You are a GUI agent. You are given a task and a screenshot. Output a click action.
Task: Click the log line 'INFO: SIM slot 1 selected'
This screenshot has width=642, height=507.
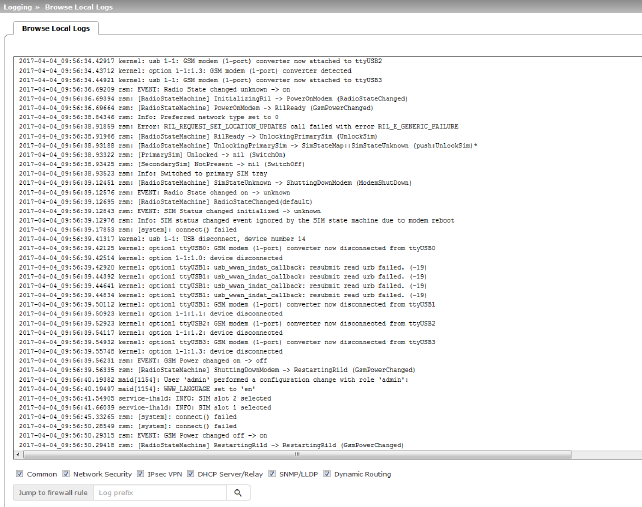point(145,408)
